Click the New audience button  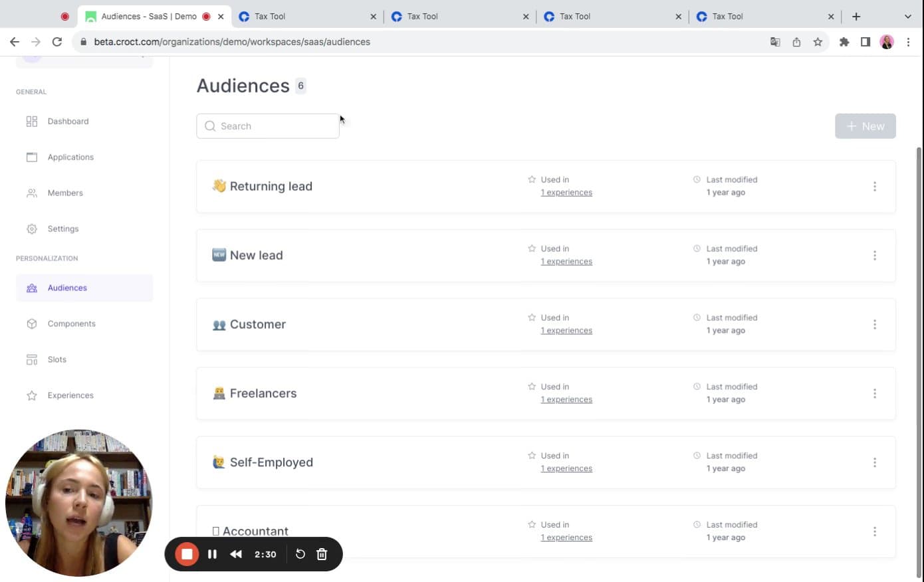[x=865, y=126]
